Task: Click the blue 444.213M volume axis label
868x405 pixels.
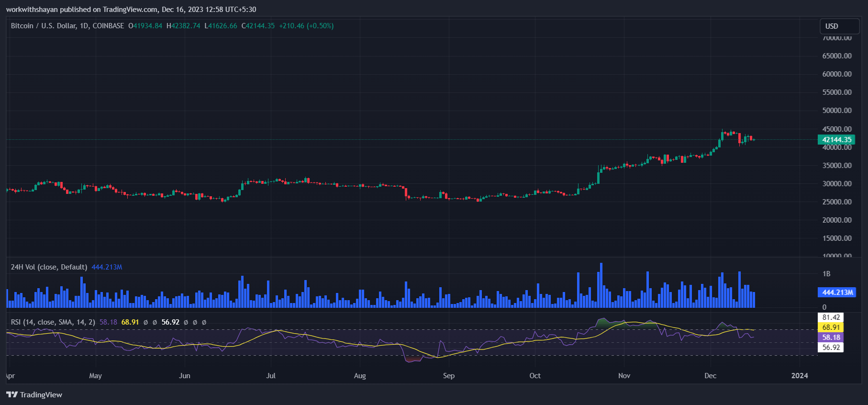Action: click(837, 292)
